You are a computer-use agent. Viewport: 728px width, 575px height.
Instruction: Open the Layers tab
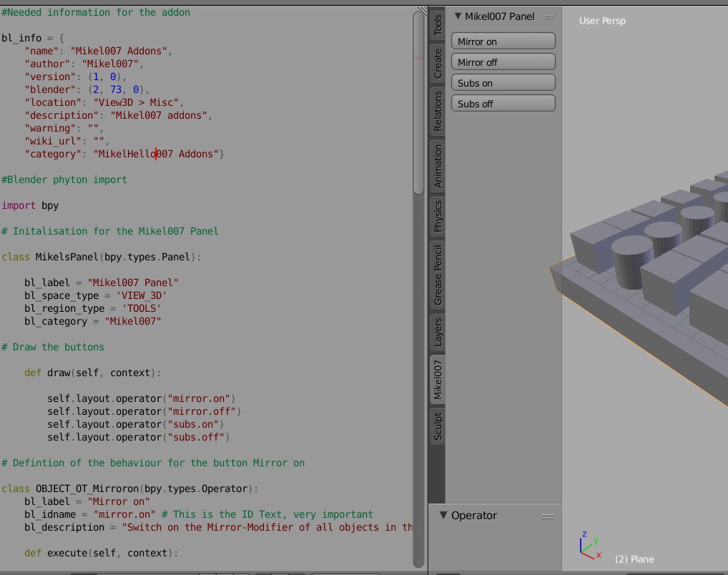click(x=437, y=331)
